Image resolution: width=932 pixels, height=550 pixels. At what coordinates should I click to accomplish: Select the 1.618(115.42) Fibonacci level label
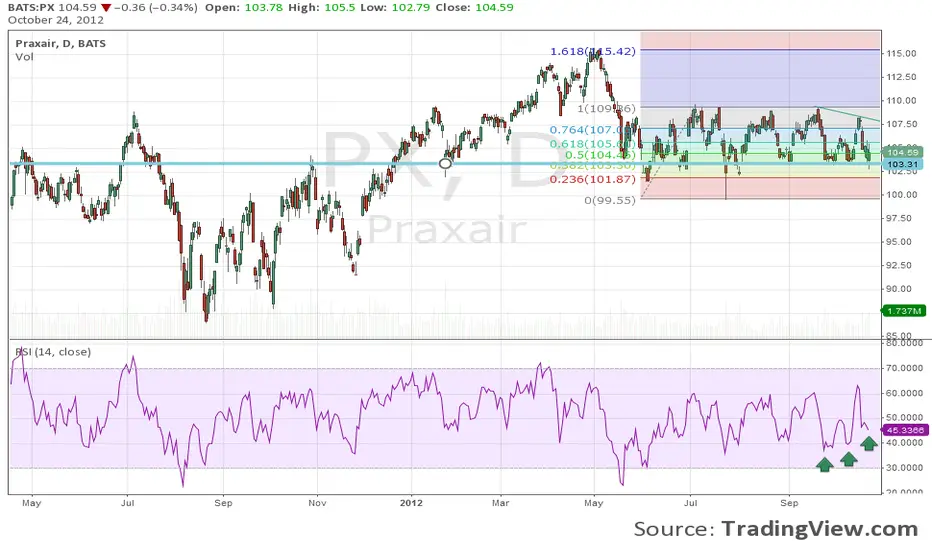point(593,51)
